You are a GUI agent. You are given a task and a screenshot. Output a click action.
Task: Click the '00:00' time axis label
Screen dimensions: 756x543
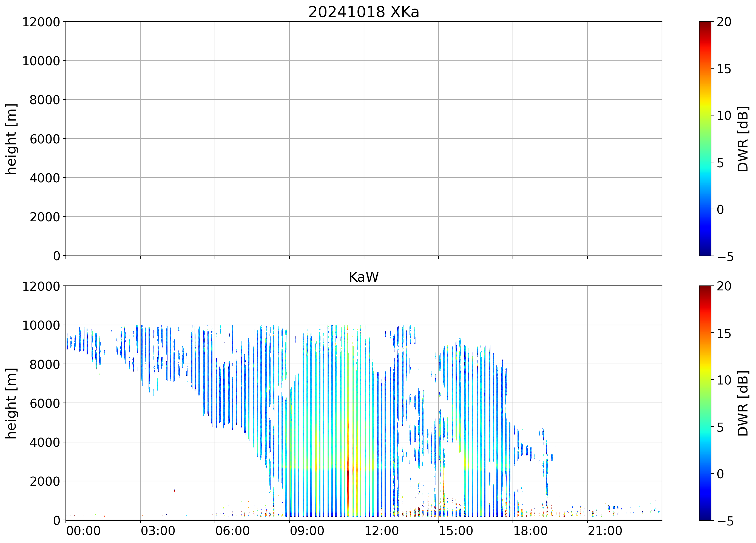(x=83, y=531)
